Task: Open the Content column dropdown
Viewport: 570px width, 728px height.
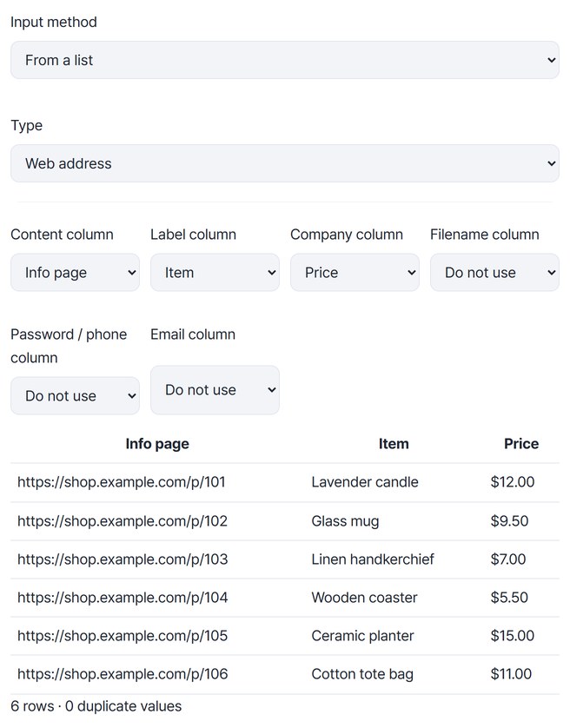Action: click(x=76, y=273)
